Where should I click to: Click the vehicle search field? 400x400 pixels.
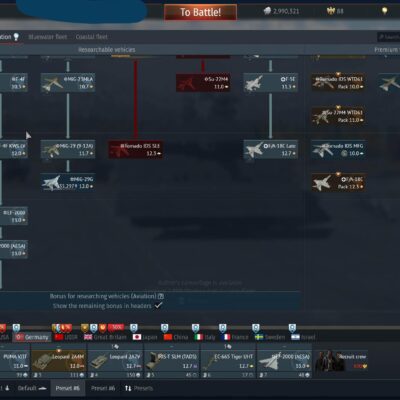(389, 37)
